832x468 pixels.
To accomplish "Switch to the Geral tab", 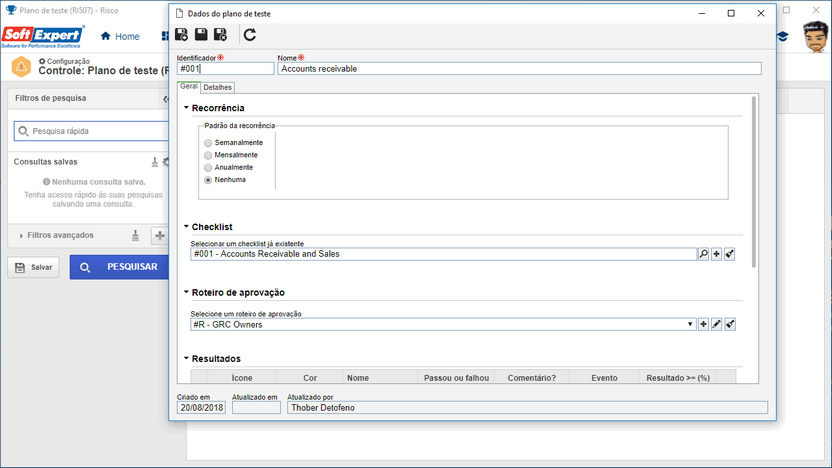I will point(189,86).
